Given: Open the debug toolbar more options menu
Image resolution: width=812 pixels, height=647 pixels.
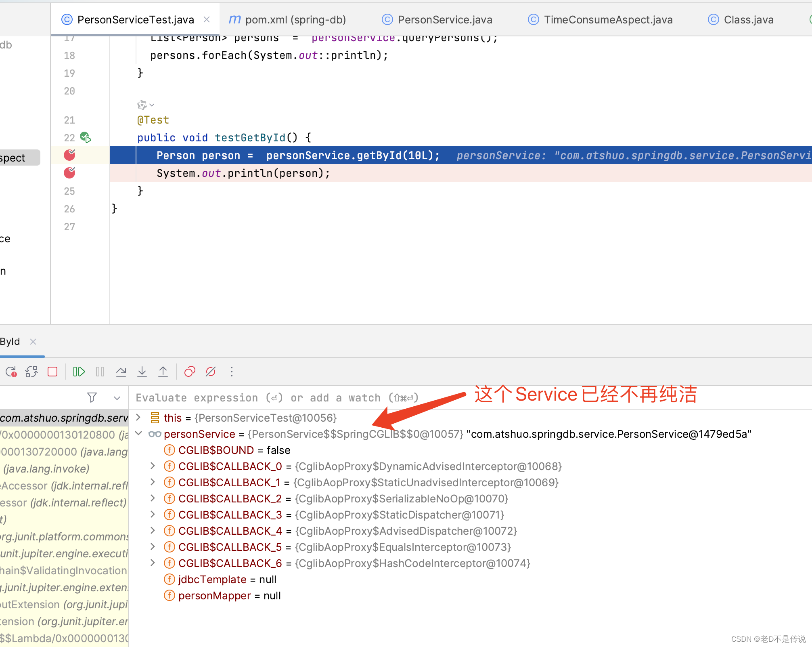Looking at the screenshot, I should click(232, 372).
